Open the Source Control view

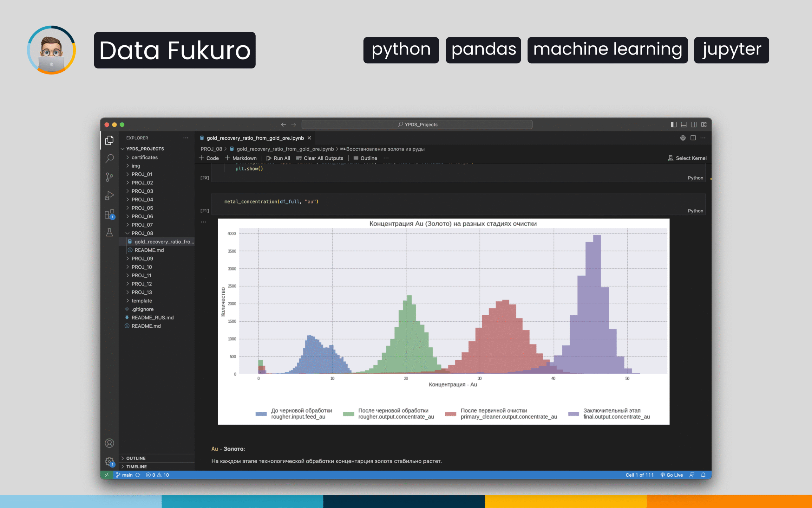point(109,177)
